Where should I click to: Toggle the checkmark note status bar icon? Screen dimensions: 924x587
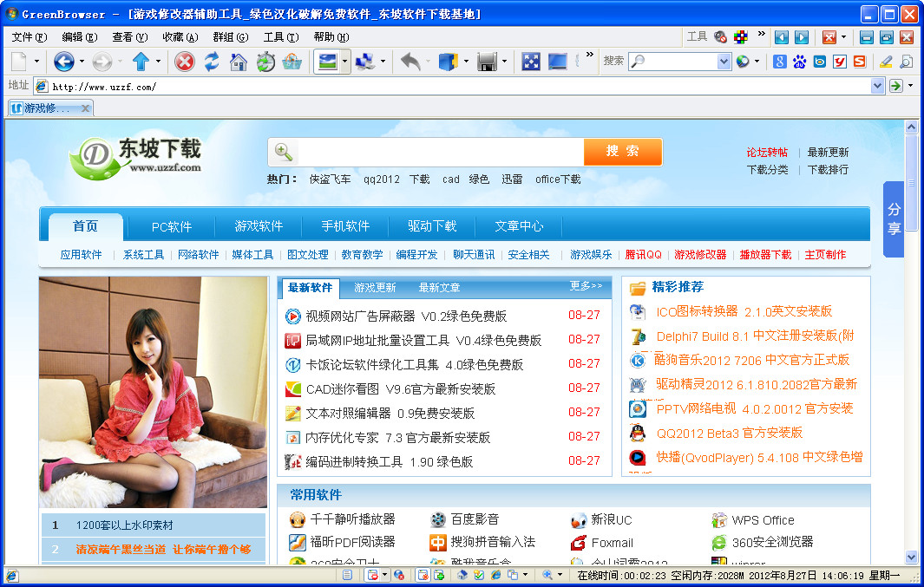pyautogui.click(x=479, y=575)
